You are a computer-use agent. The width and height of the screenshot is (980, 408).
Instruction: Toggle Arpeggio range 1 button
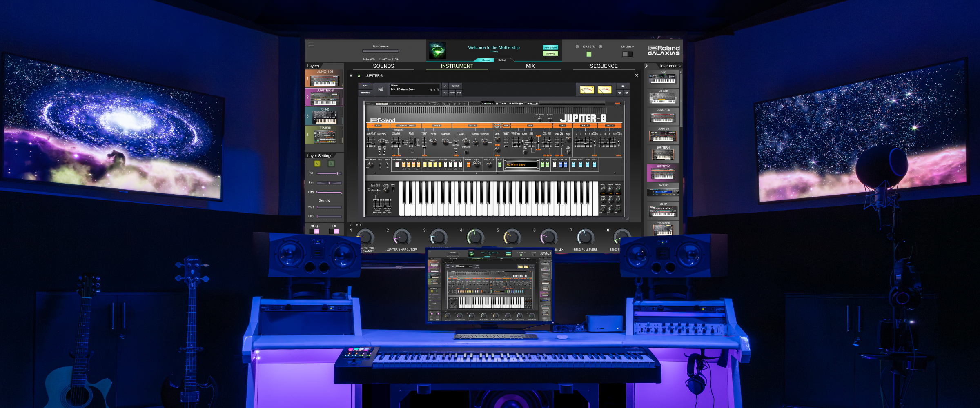tap(425, 164)
